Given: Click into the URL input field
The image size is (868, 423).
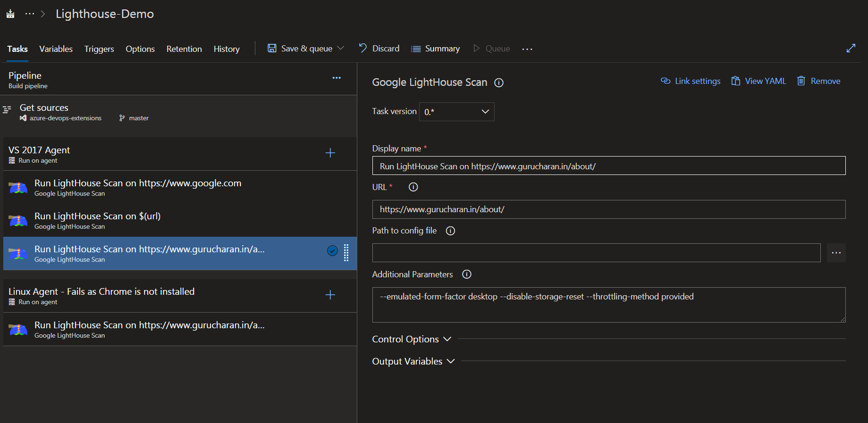Looking at the screenshot, I should (x=608, y=209).
